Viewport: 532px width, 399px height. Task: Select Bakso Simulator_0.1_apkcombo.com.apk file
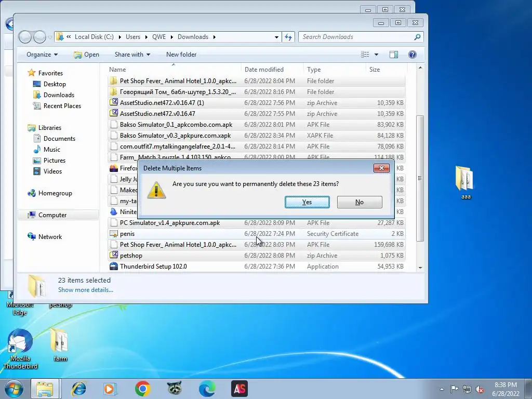[x=257, y=125]
